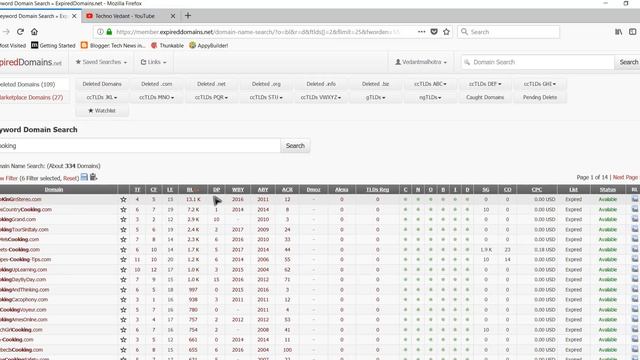Sort by the CPC column header
Viewport: 640px width, 360px height.
tap(537, 189)
